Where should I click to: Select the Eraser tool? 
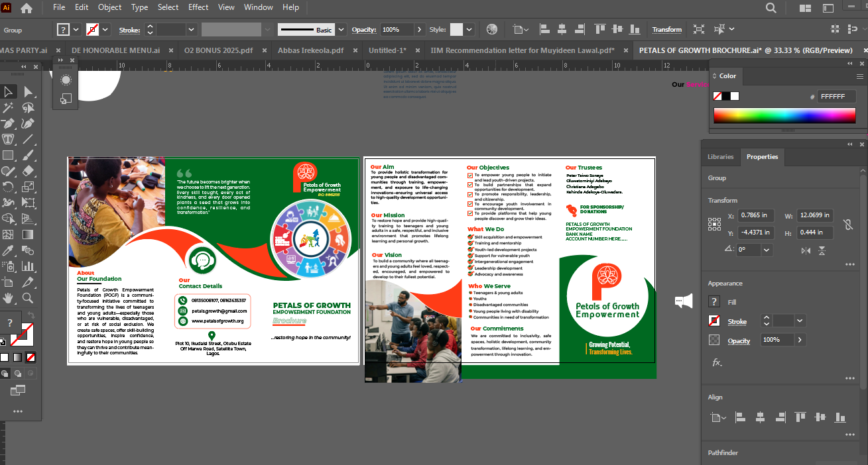click(x=28, y=171)
